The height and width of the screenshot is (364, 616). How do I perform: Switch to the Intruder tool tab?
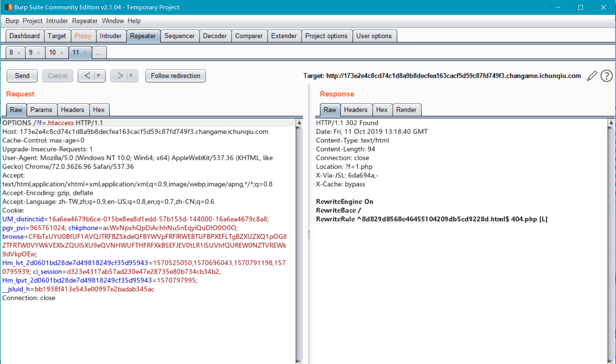(111, 36)
